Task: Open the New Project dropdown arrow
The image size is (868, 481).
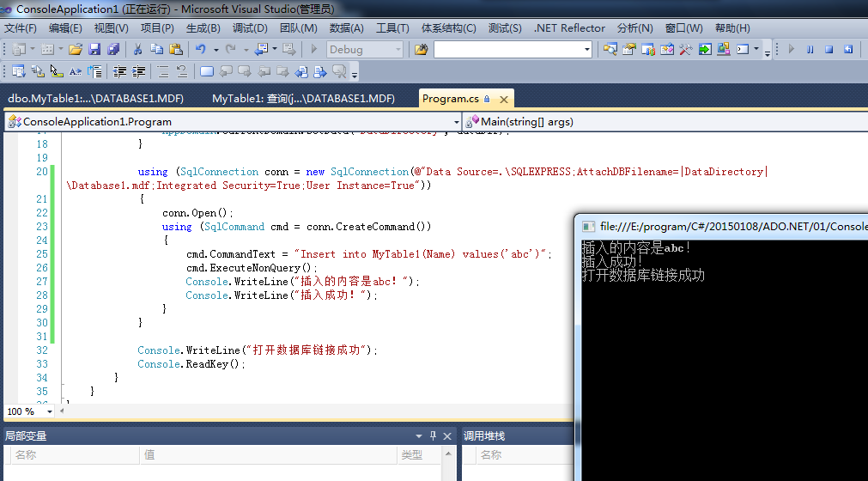Action: pos(33,50)
